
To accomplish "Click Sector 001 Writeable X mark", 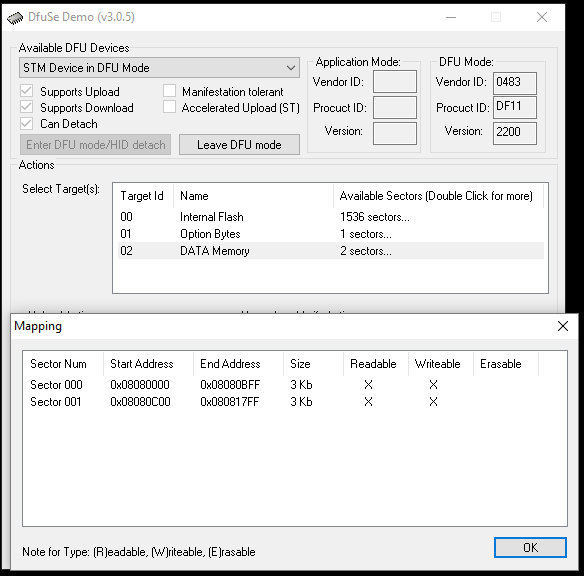I will (433, 402).
